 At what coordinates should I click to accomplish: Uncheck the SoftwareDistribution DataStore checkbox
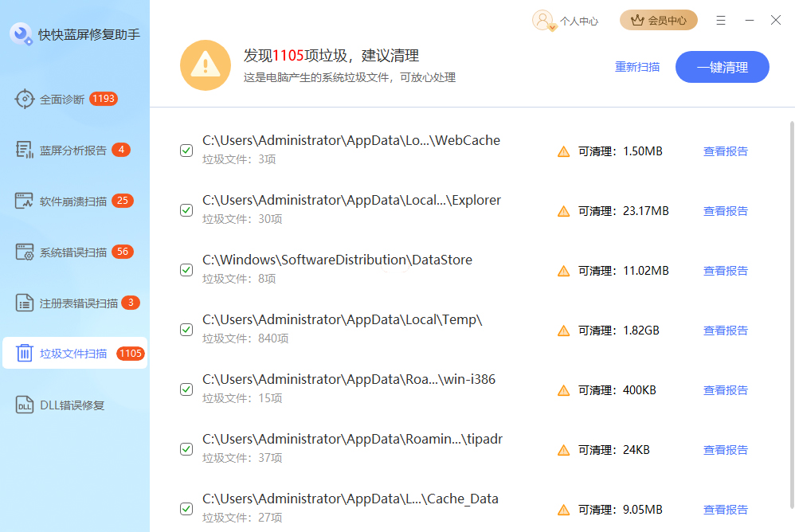click(186, 270)
